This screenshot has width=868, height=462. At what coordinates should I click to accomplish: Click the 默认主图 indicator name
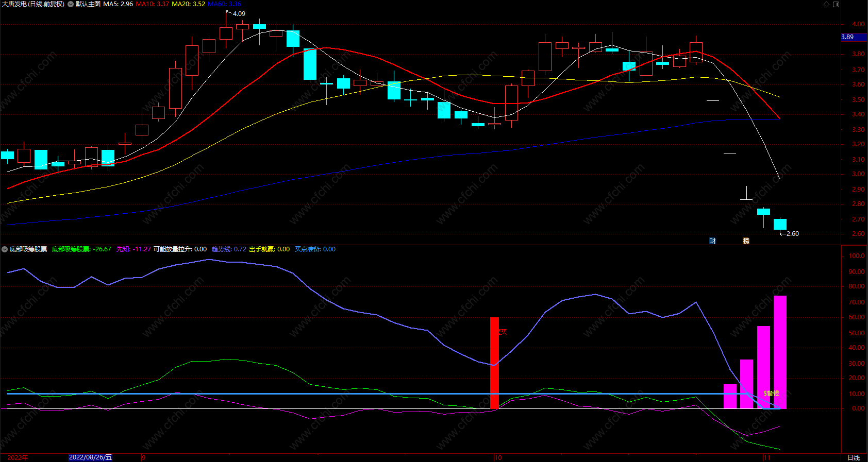[88, 4]
